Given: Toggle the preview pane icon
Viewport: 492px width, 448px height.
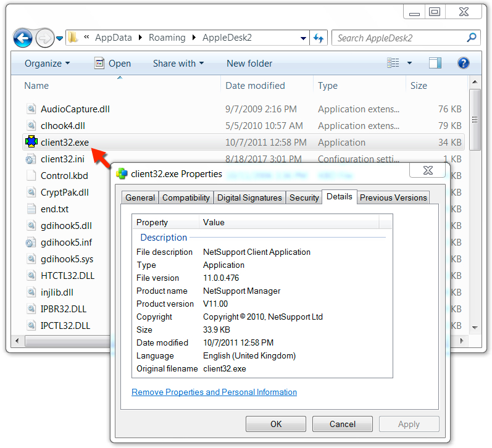Looking at the screenshot, I should pos(435,63).
